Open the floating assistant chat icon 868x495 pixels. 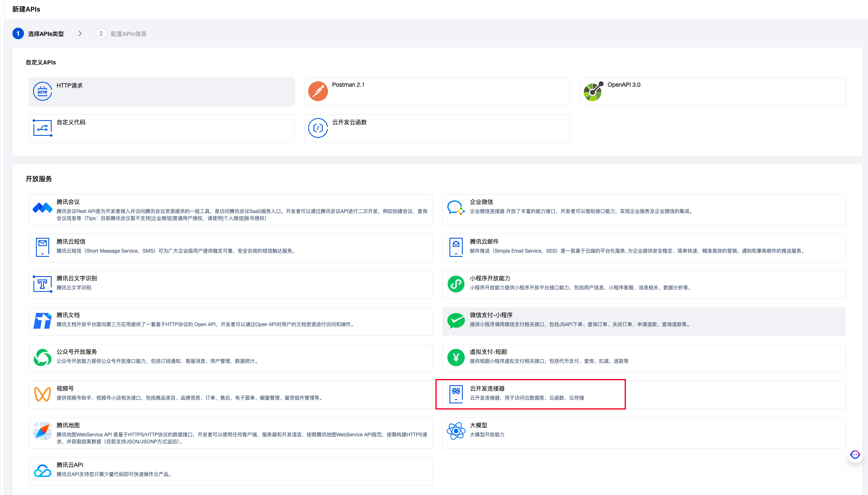(x=855, y=455)
